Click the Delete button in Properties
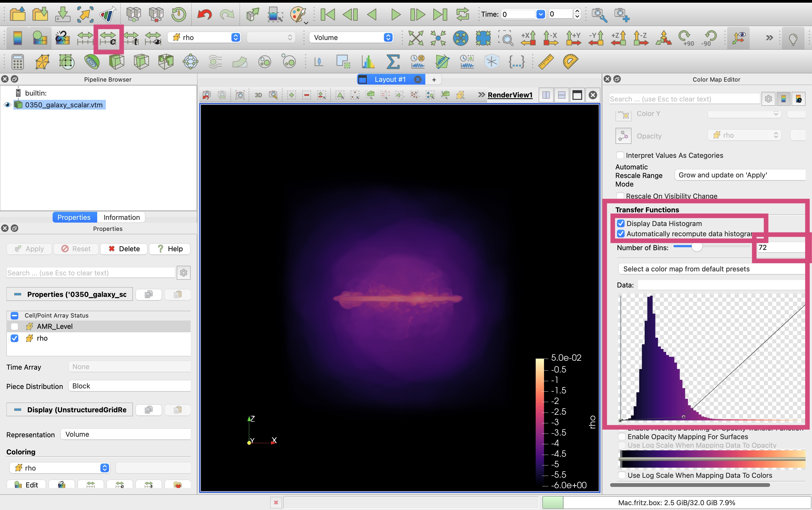812x510 pixels. (x=124, y=249)
